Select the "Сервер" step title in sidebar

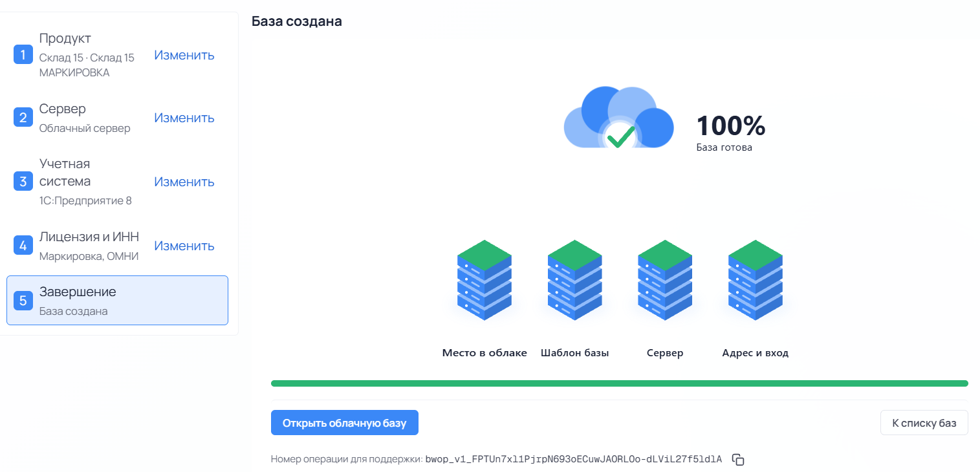pos(63,109)
